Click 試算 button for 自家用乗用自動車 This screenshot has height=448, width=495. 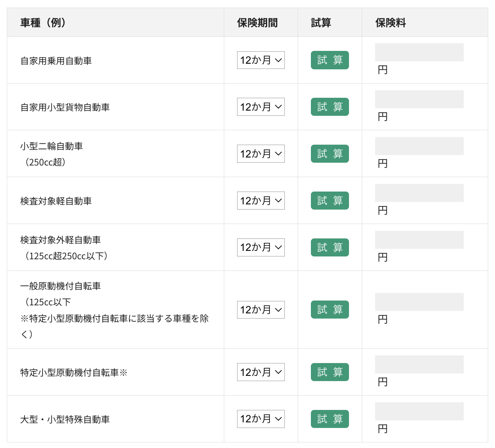tap(330, 60)
